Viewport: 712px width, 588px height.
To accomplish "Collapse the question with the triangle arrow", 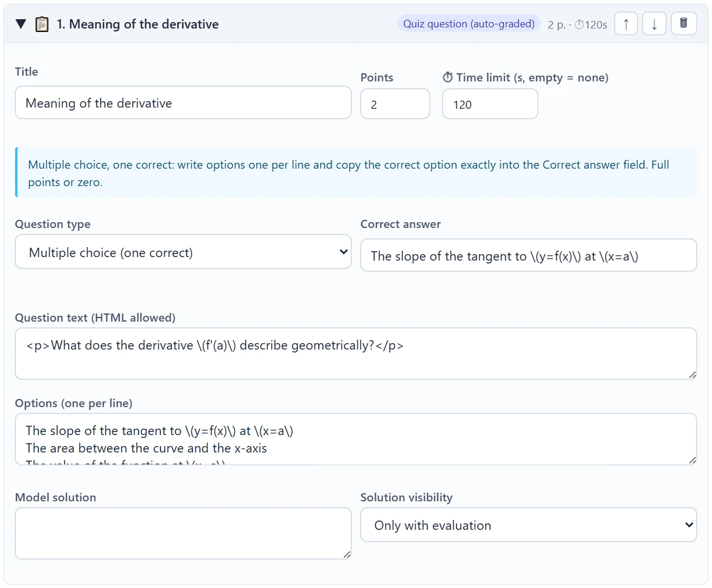I will pos(21,24).
